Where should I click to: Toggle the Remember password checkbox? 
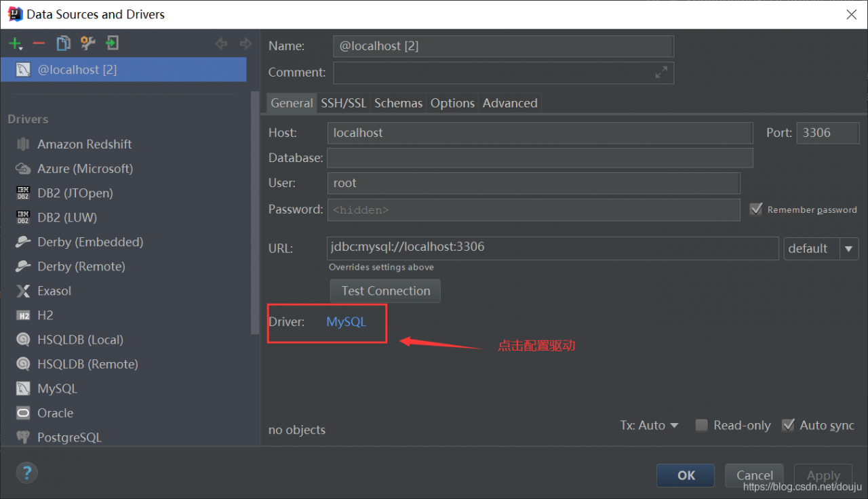(x=756, y=209)
